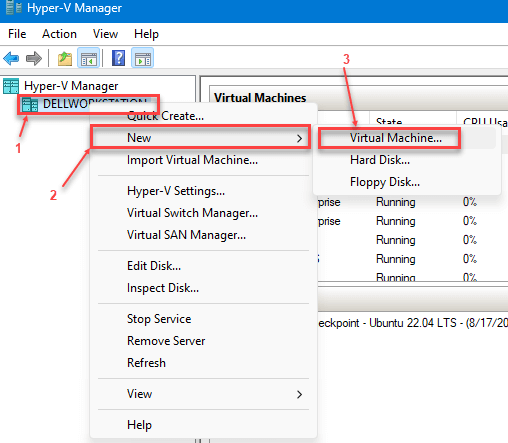Select Hyper-V Settings... from context menu
508x443 pixels.
(176, 191)
